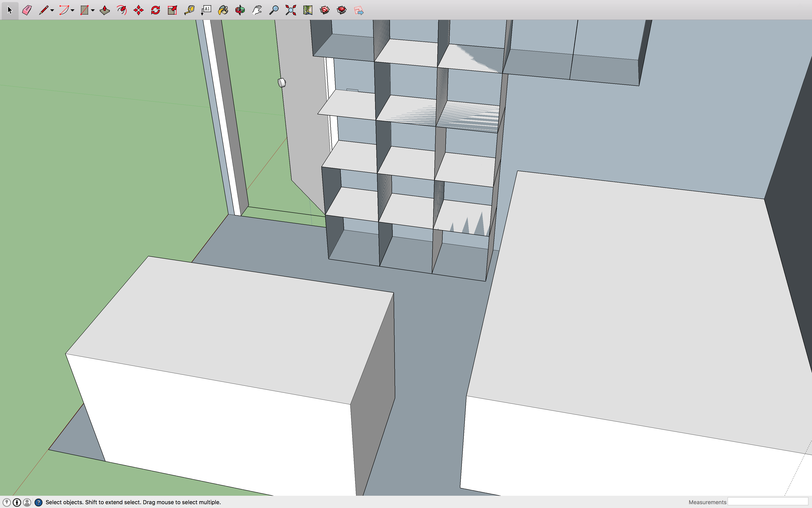812x508 pixels.
Task: Select the Zoom magnifier tool
Action: 274,10
